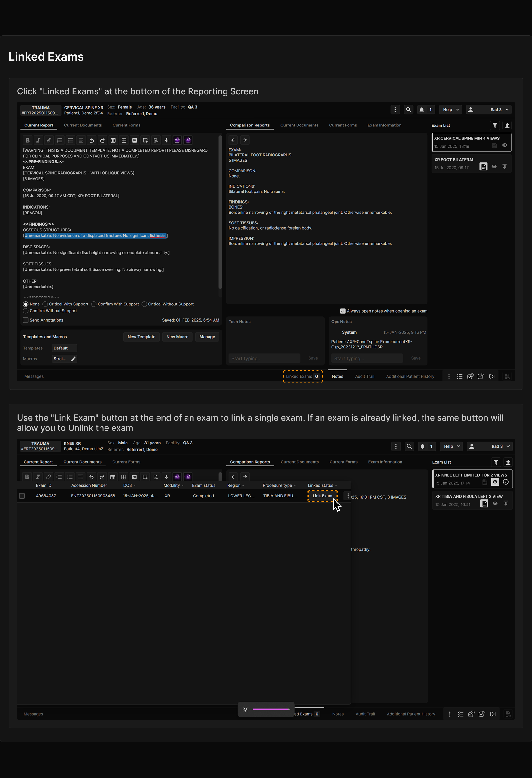
Task: Click the Tech Notes Start typing field
Action: 264,359
